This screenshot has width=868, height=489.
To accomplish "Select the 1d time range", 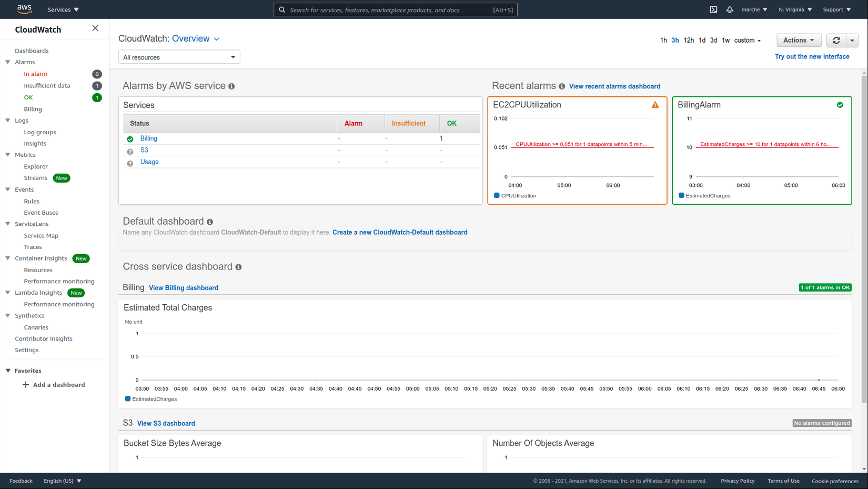I will click(702, 41).
